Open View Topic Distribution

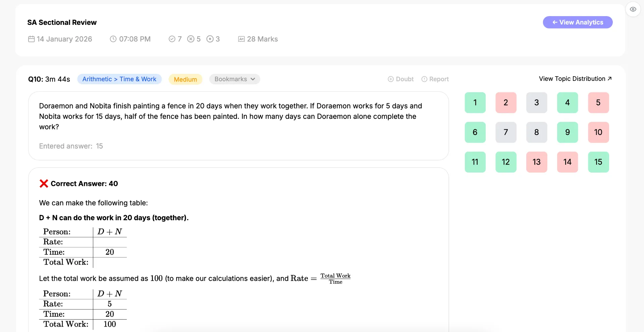click(x=575, y=79)
